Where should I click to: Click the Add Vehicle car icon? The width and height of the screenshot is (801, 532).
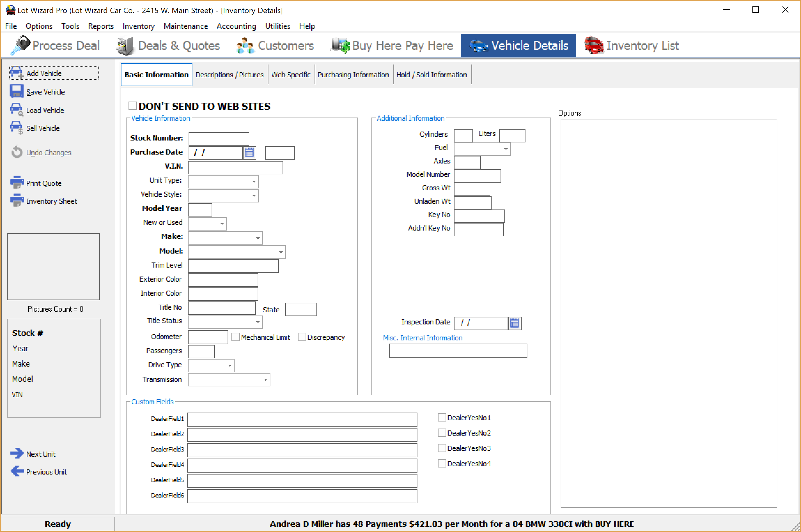pos(16,72)
